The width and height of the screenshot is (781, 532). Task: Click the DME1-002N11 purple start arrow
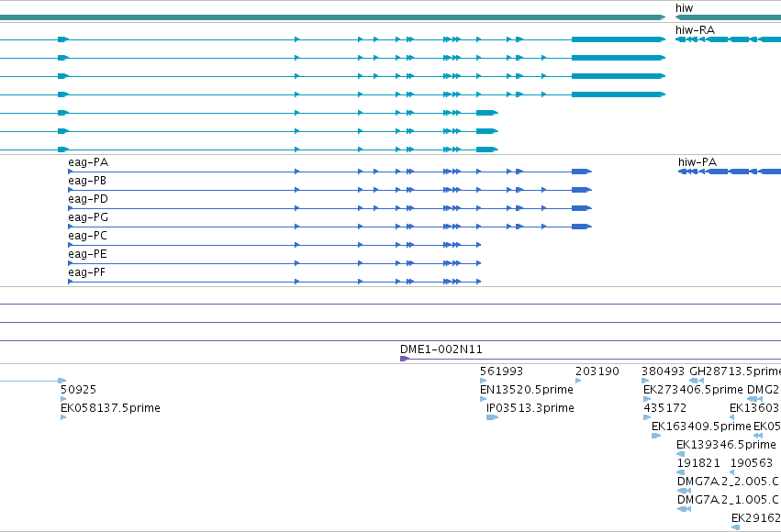(405, 359)
